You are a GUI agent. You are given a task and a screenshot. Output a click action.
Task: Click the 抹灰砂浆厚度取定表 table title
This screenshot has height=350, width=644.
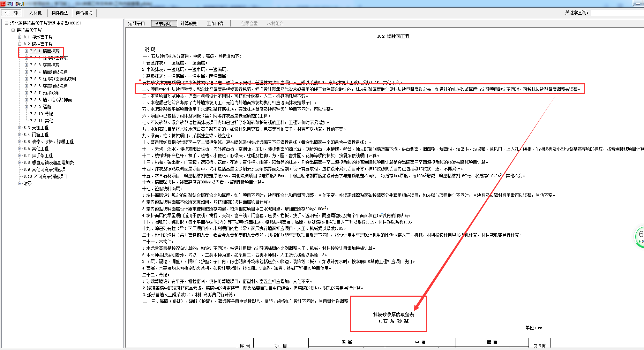(x=394, y=314)
